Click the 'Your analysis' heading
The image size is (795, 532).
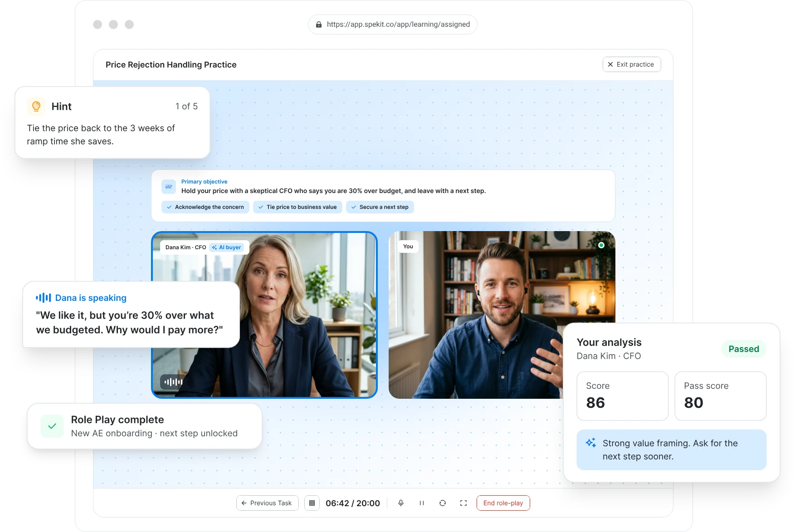[x=609, y=342]
